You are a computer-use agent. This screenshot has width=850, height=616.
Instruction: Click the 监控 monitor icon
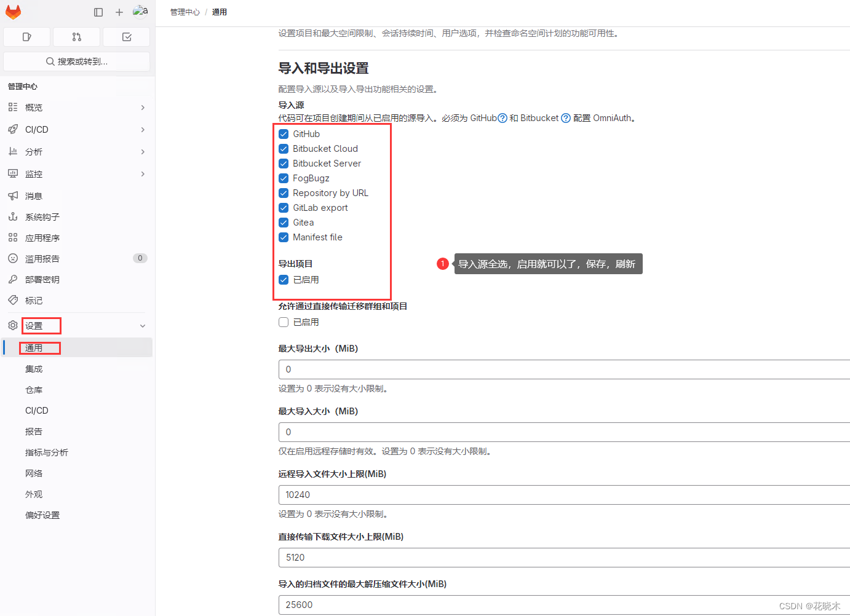pyautogui.click(x=13, y=173)
